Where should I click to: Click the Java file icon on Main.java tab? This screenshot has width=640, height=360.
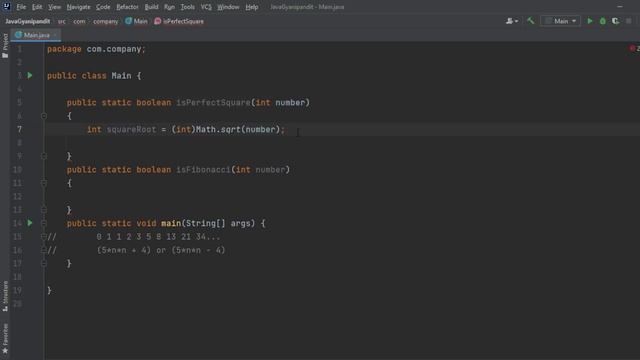[18, 35]
